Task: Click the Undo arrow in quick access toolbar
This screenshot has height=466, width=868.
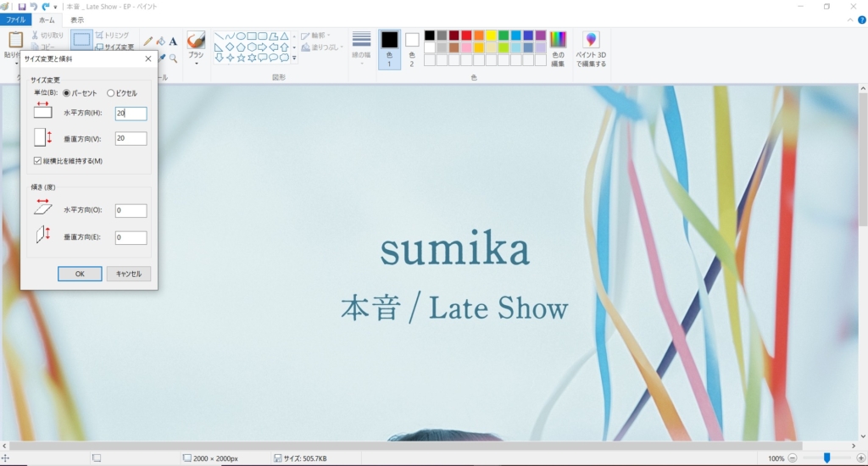Action: 33,7
